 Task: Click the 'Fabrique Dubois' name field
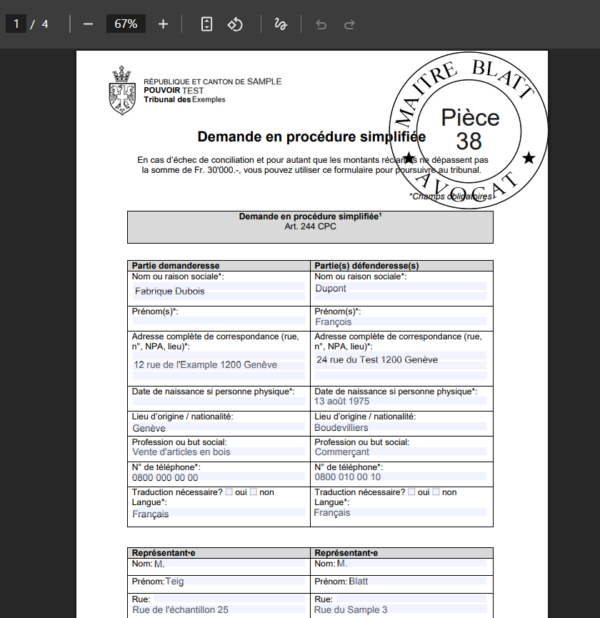218,291
